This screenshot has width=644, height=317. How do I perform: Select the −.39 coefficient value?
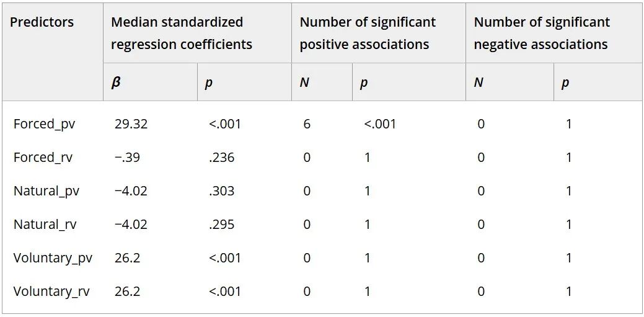point(127,158)
